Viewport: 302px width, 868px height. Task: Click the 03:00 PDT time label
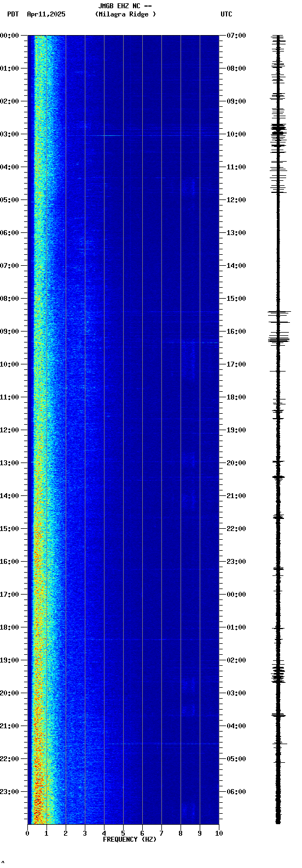tap(9, 134)
